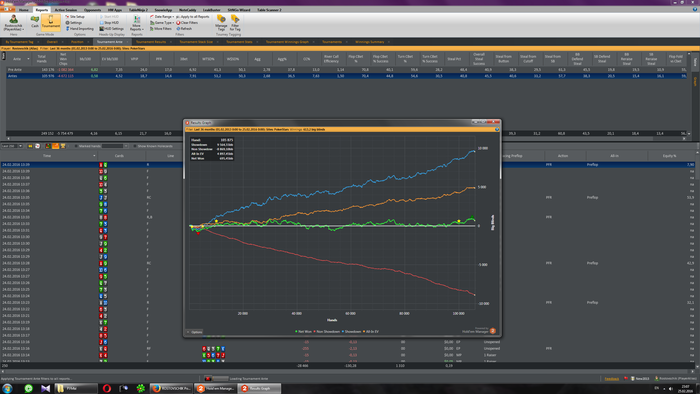Click Filter for Tag icon
This screenshot has width=700, height=394.
tap(235, 22)
